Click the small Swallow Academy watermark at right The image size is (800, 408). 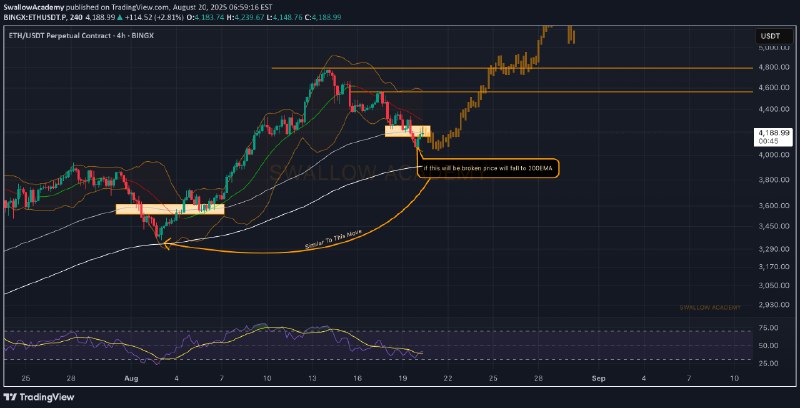pos(710,308)
